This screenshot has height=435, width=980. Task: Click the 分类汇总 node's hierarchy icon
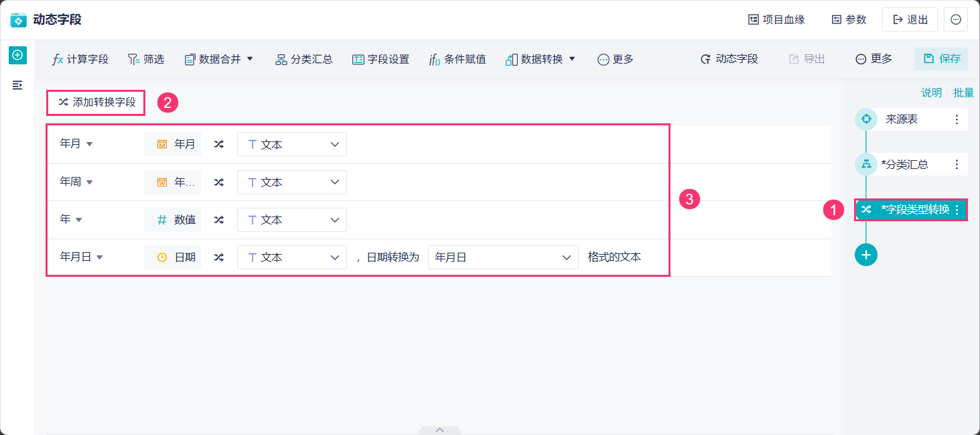(866, 164)
